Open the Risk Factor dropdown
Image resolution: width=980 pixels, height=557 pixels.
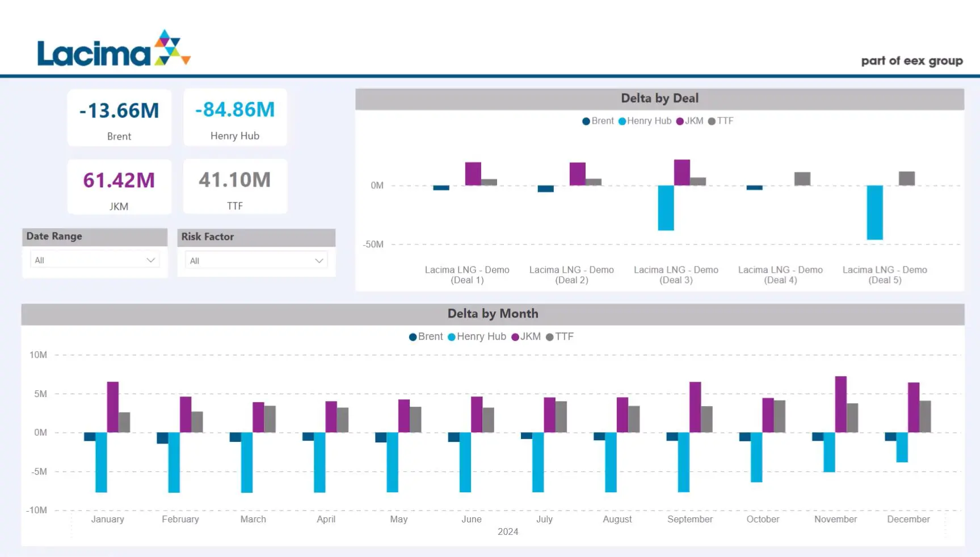(x=256, y=261)
